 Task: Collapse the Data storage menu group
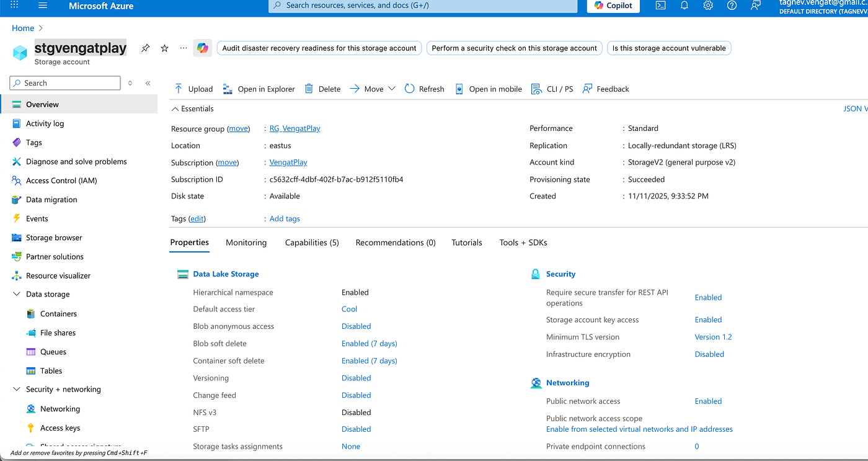click(x=17, y=294)
